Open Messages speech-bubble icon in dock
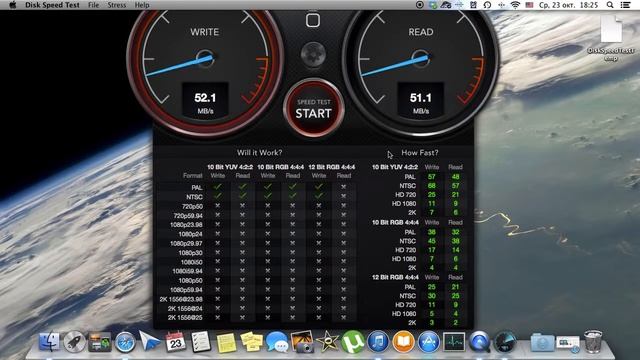The image size is (640, 360). tap(277, 342)
